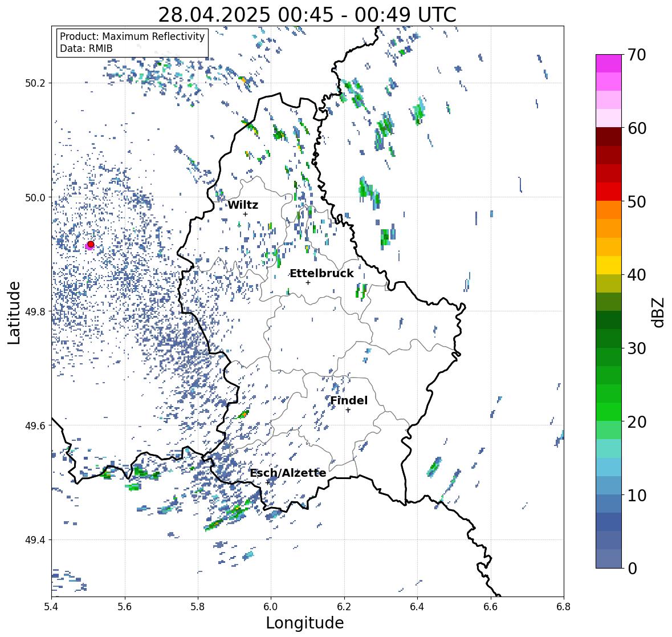Pick the bright red colorbar swatch above 50
Image resolution: width=672 pixels, height=637 pixels.
pyautogui.click(x=609, y=192)
